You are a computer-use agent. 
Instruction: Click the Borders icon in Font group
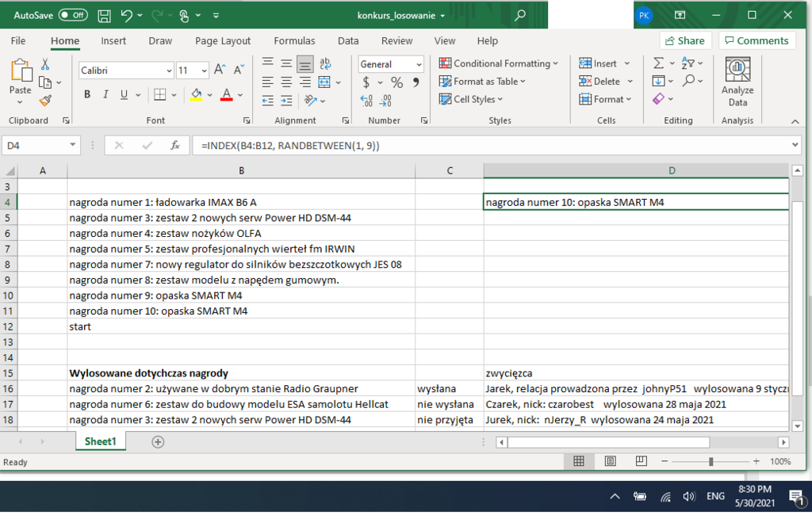(x=159, y=95)
